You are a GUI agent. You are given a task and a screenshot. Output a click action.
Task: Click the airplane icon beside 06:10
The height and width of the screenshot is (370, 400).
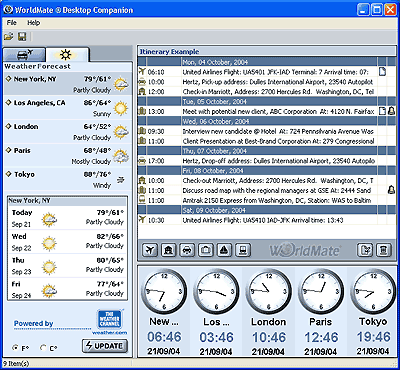point(142,71)
